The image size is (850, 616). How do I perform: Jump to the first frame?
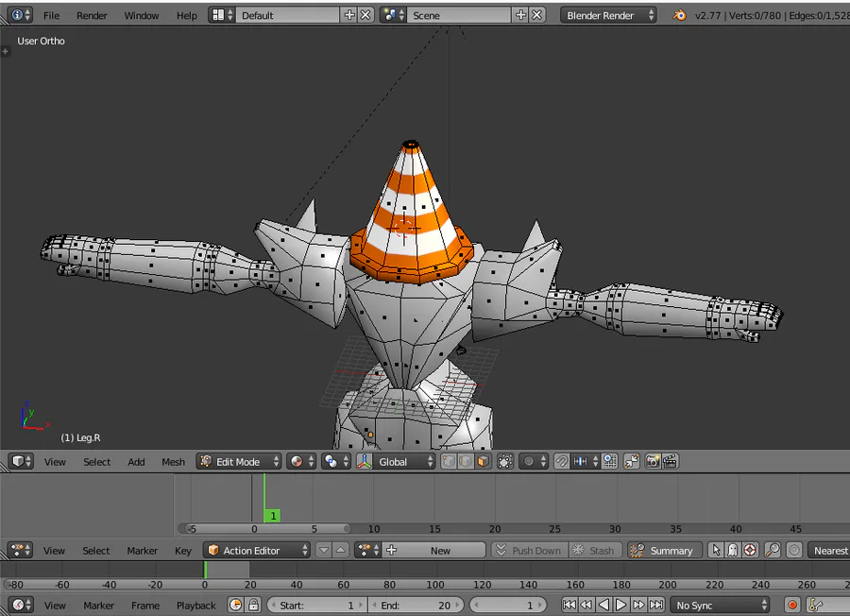[x=569, y=606]
